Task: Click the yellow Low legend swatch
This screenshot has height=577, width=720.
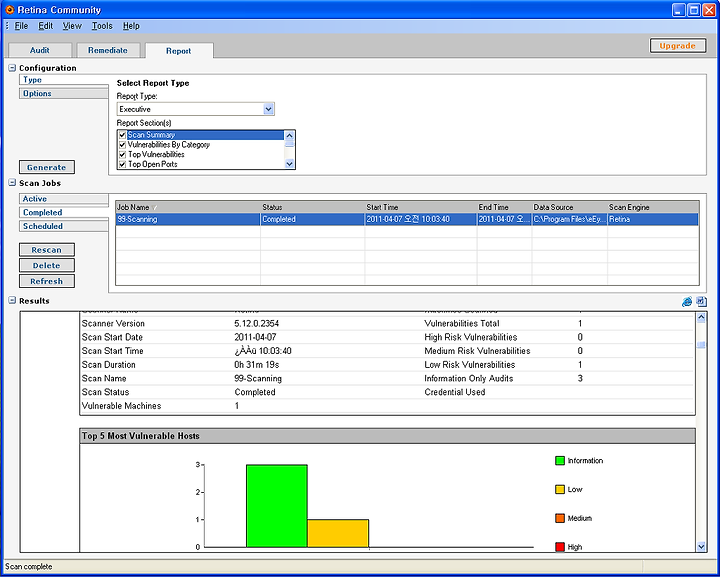Action: 560,489
